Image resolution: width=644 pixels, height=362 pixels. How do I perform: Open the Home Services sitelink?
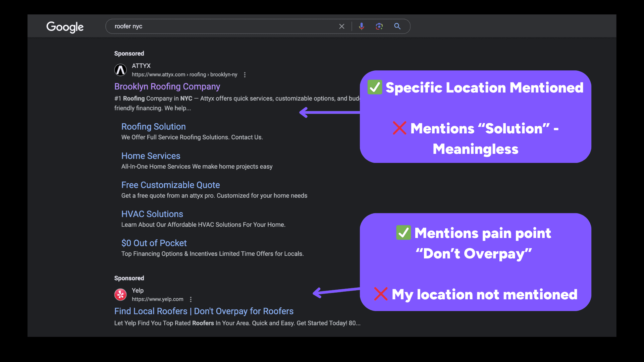tap(151, 156)
